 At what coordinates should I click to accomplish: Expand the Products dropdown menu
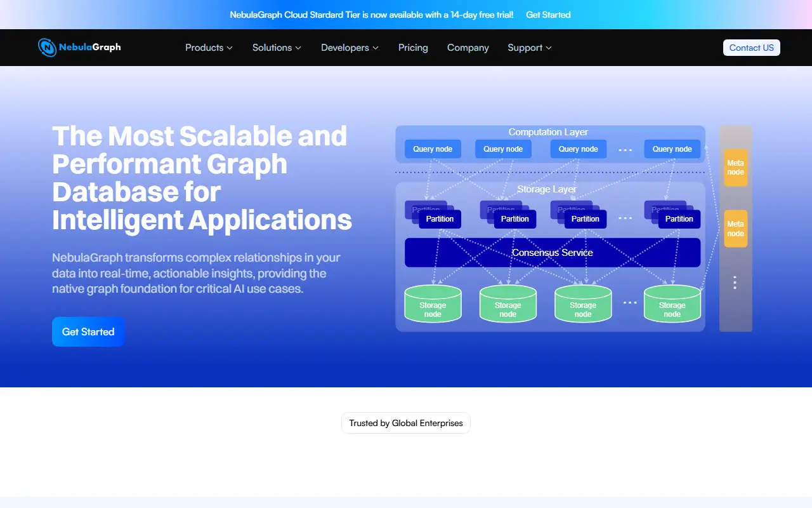pos(209,48)
